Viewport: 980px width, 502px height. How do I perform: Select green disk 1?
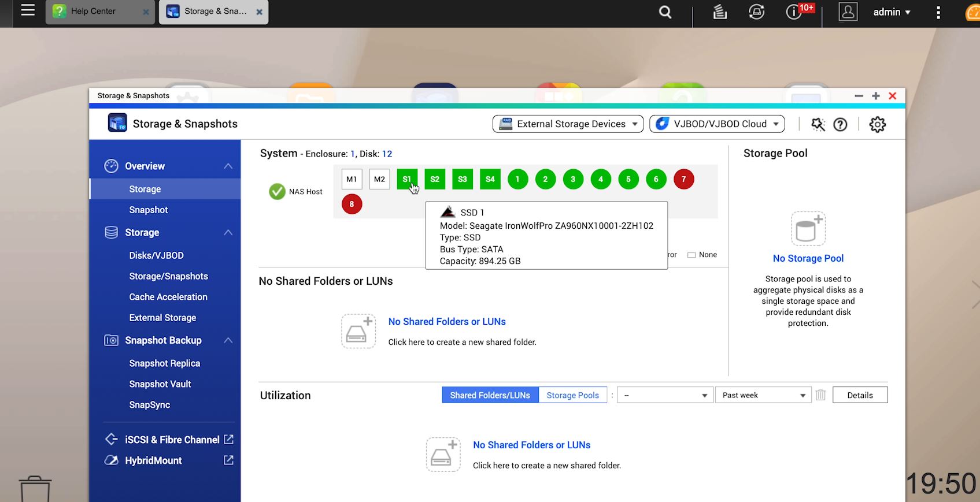pos(517,179)
